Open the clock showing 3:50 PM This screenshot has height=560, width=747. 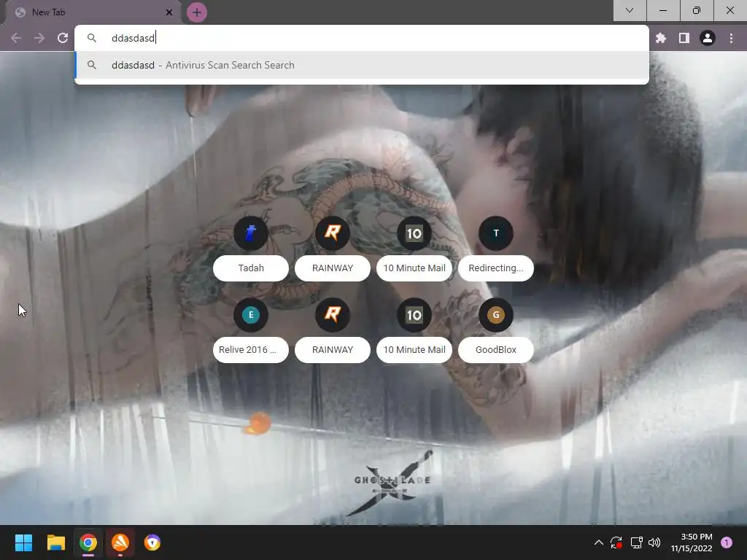coord(692,542)
